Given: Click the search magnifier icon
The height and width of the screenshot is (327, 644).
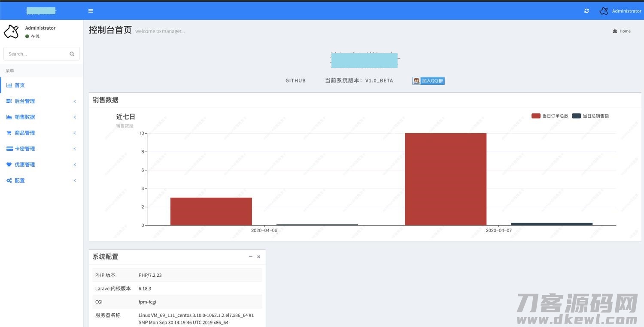Looking at the screenshot, I should [x=72, y=54].
